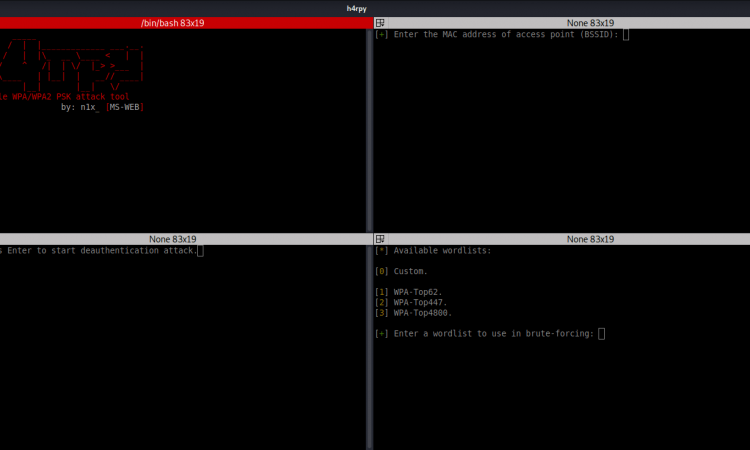Click the 'WPA-Top447.' wordlist entry
This screenshot has width=750, height=450.
tap(420, 302)
